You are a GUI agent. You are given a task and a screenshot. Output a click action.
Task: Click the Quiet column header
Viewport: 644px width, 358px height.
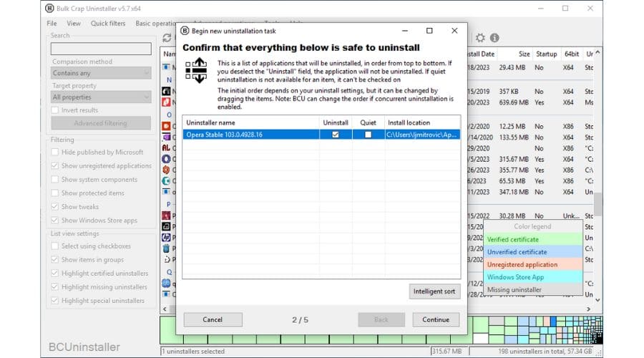pyautogui.click(x=369, y=122)
